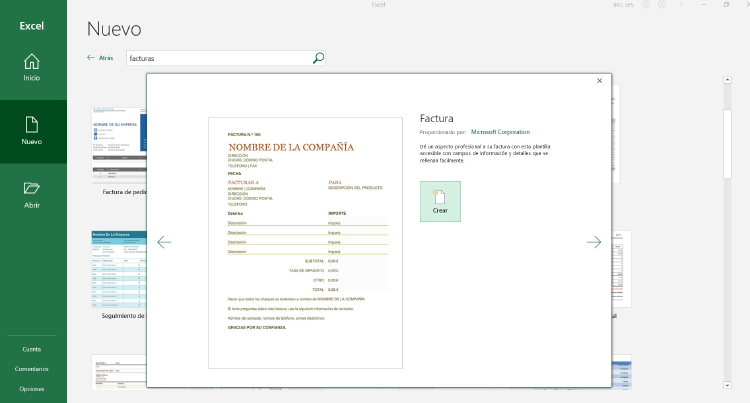Click the Factura title text
Screen dimensions: 750x403
point(436,118)
